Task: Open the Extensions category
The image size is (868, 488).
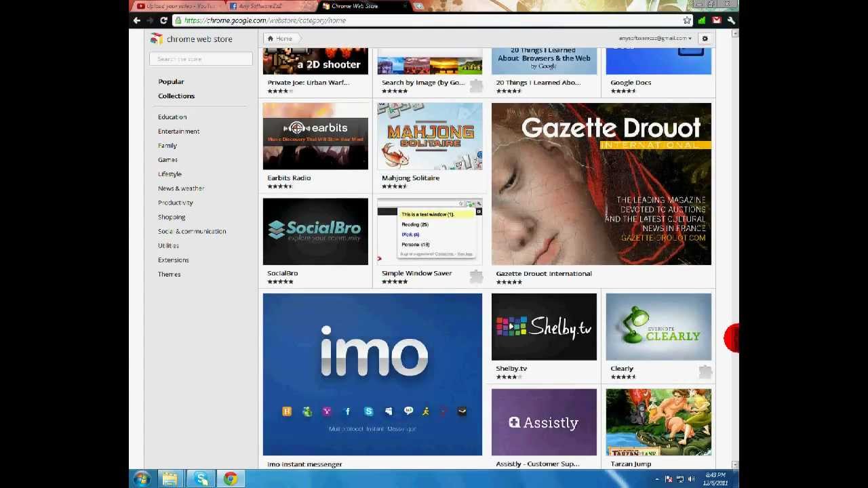Action: coord(173,260)
